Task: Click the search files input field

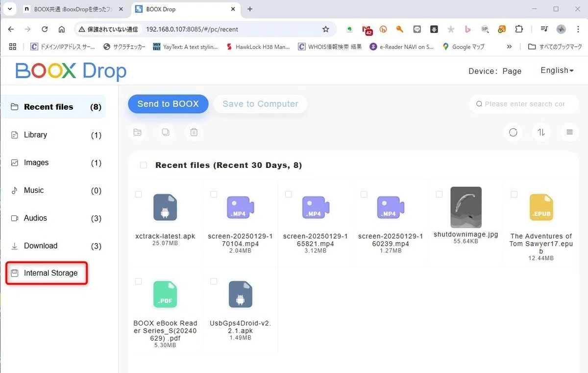Action: pyautogui.click(x=524, y=104)
